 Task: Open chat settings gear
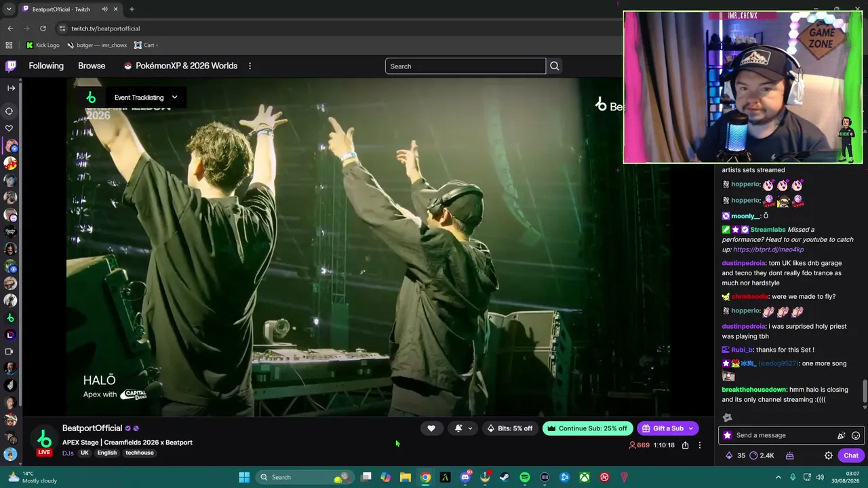tap(829, 455)
